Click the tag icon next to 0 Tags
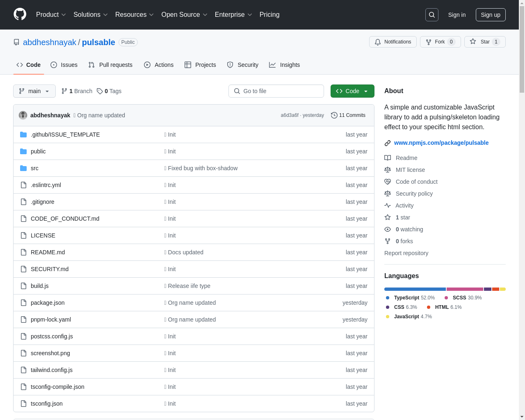 pyautogui.click(x=100, y=91)
